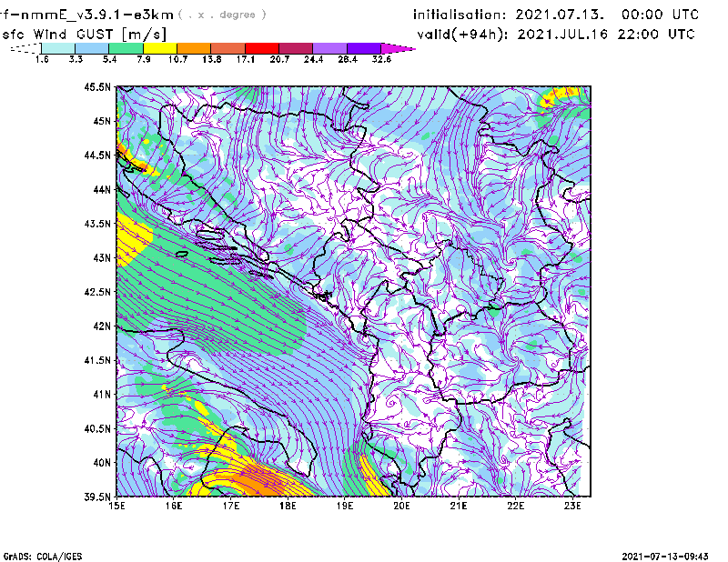Click the 'valid(+94h):' label
The image size is (728, 562).
coord(462,35)
